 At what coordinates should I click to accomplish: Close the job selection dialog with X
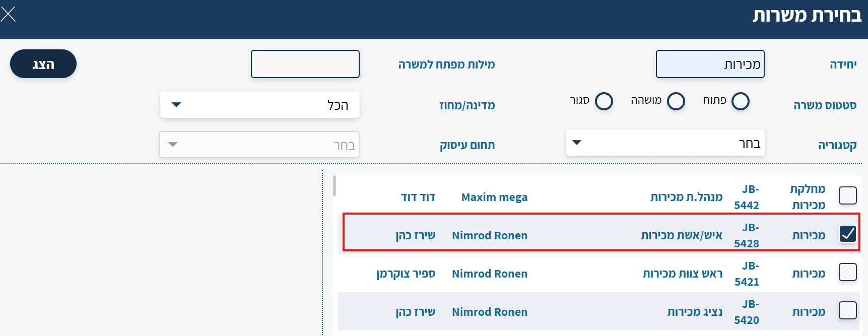[9, 14]
